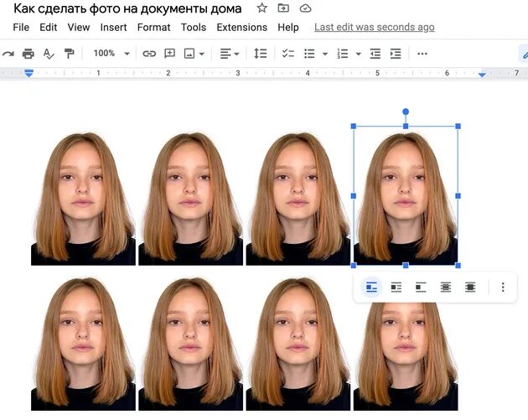Add a comment with the plus-bubble icon
Viewport: 528px width, 420px height.
point(169,53)
